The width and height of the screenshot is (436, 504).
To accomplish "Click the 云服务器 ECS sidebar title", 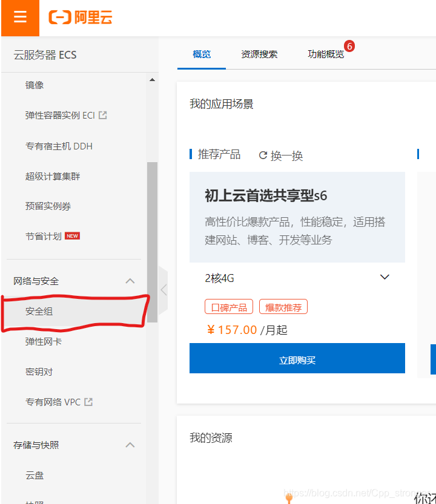I will click(45, 55).
